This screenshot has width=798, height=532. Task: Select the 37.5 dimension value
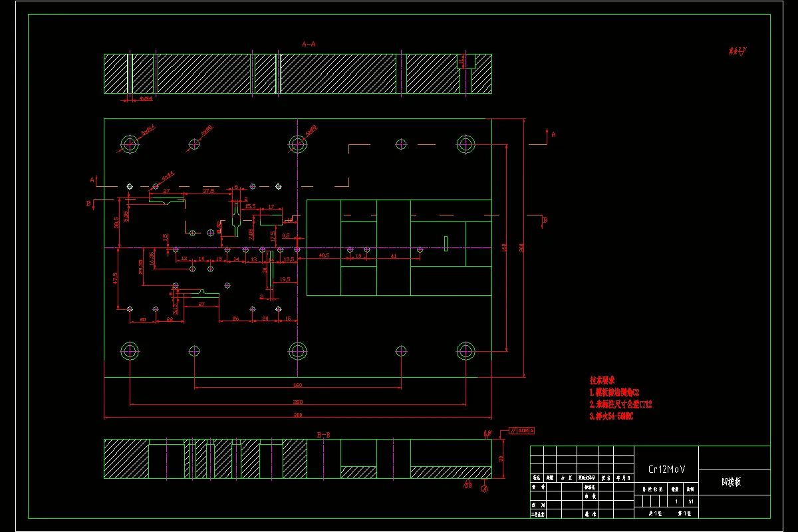(x=208, y=191)
